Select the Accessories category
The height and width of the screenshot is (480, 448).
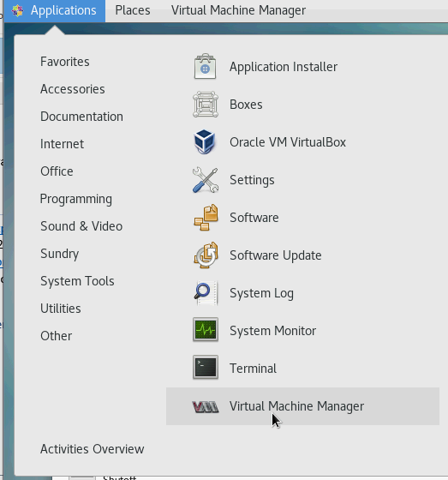click(73, 89)
